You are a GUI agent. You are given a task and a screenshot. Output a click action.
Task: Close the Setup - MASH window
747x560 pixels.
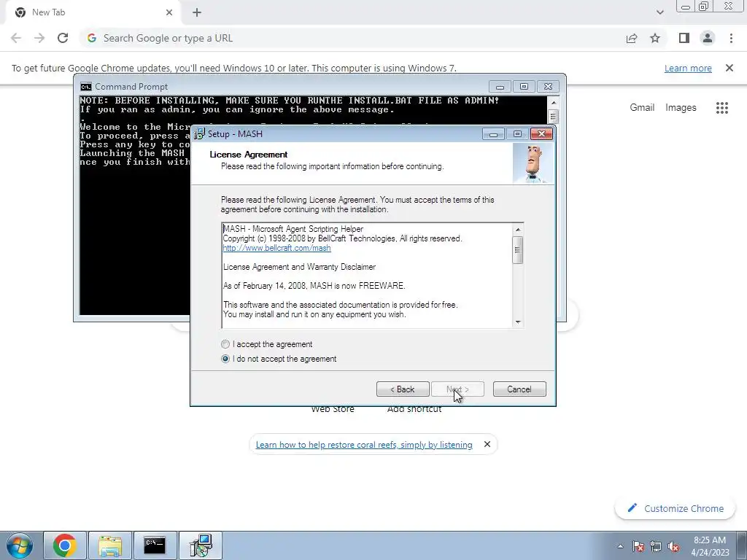click(541, 134)
